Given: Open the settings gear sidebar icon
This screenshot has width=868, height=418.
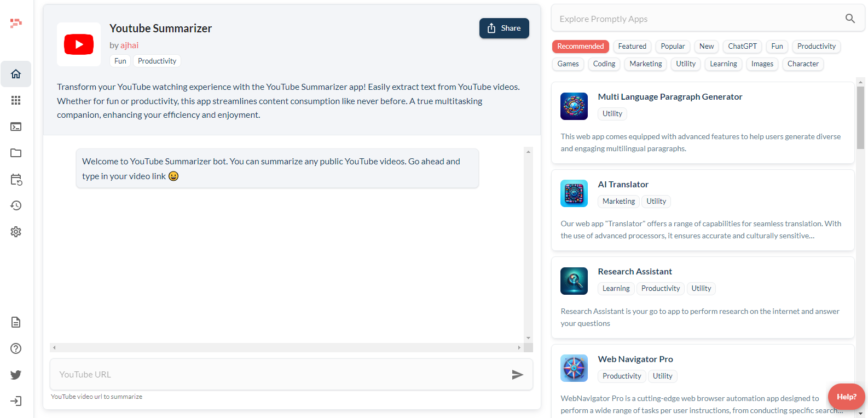Looking at the screenshot, I should tap(16, 232).
